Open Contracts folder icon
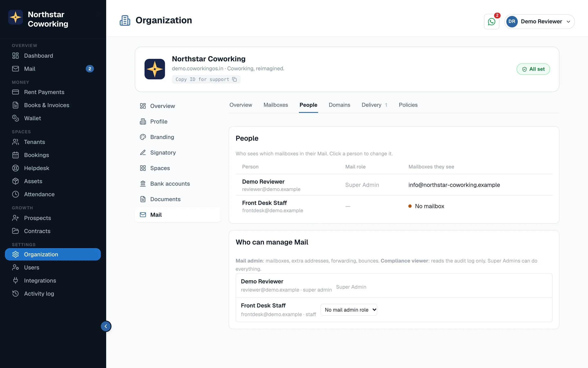The image size is (588, 368). click(x=16, y=231)
